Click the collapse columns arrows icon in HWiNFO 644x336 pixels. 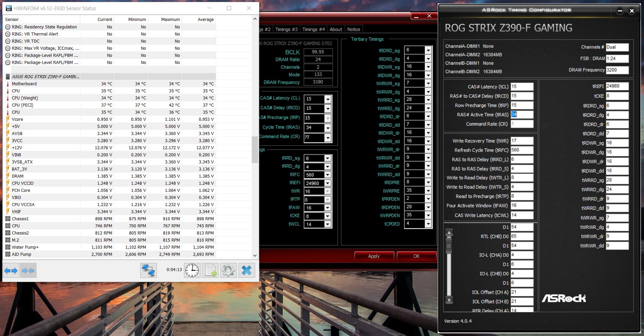tap(28, 270)
